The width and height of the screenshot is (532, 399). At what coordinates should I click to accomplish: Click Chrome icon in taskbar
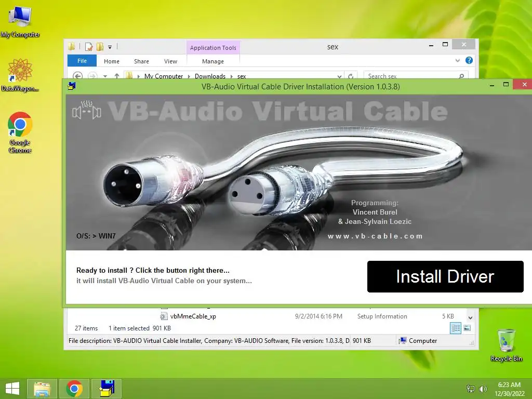[x=74, y=389]
